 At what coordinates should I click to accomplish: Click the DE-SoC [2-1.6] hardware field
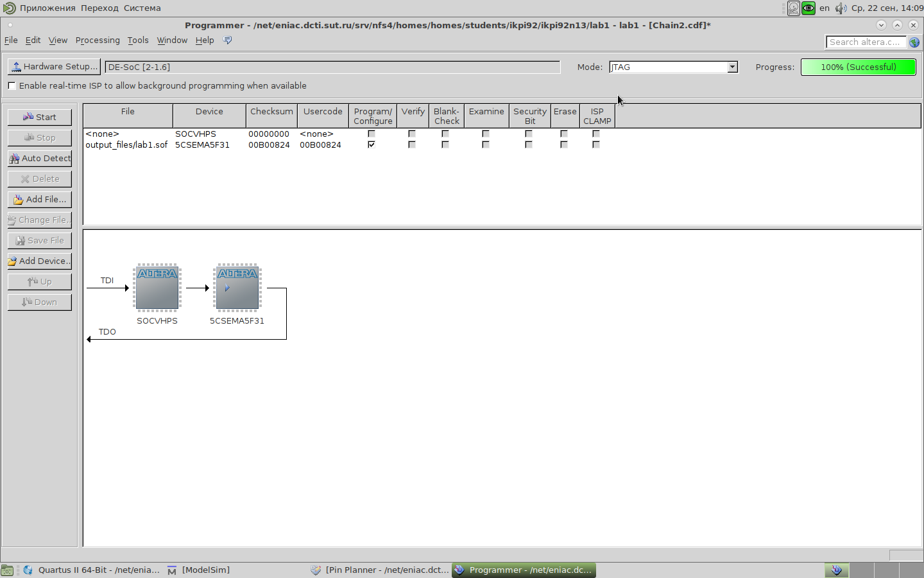point(332,67)
